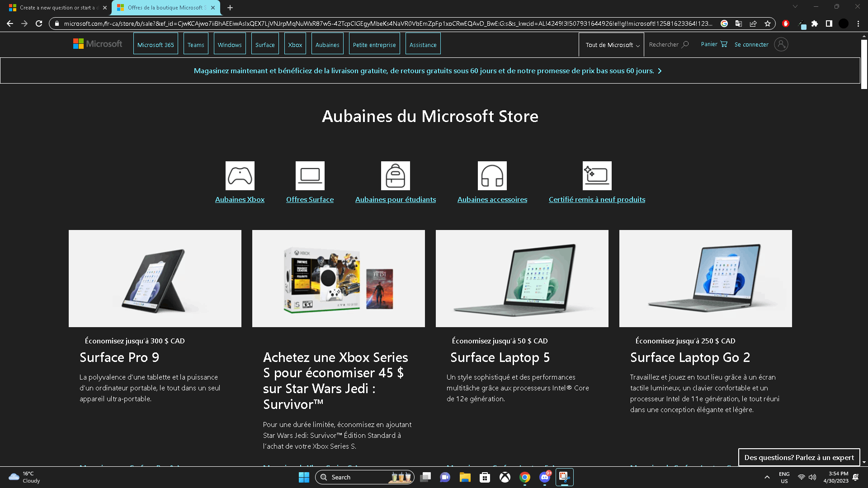Open the clock showing 3:54 PM
Image resolution: width=868 pixels, height=488 pixels.
coord(836,477)
